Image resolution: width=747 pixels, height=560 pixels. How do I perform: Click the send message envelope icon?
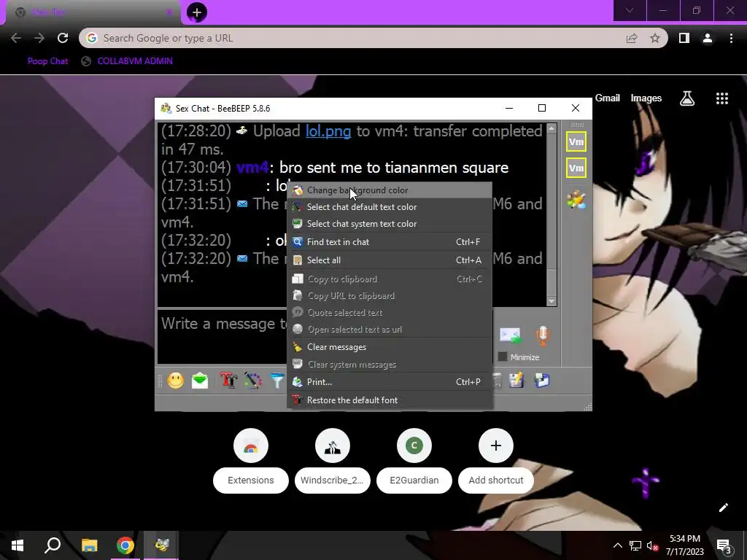[x=510, y=335]
